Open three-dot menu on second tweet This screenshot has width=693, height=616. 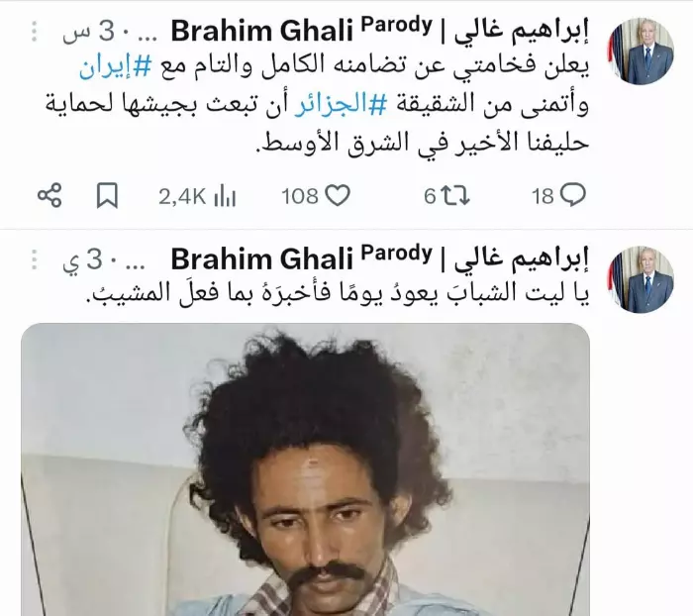(x=35, y=259)
